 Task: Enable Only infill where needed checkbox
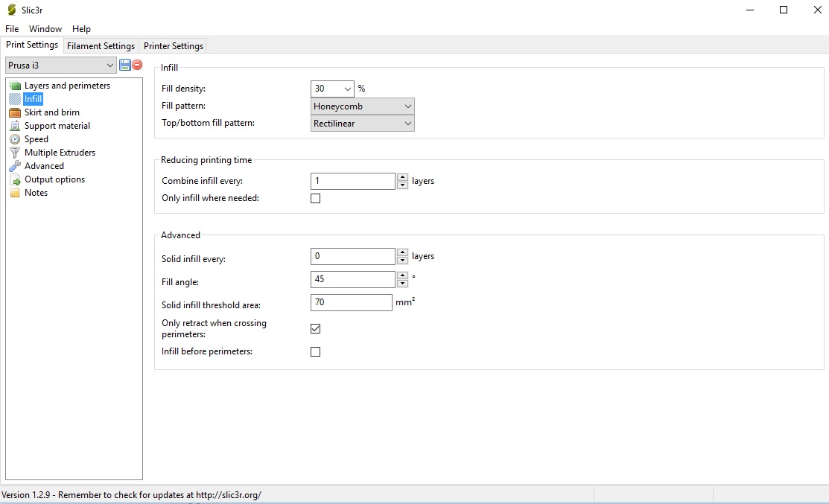point(315,199)
